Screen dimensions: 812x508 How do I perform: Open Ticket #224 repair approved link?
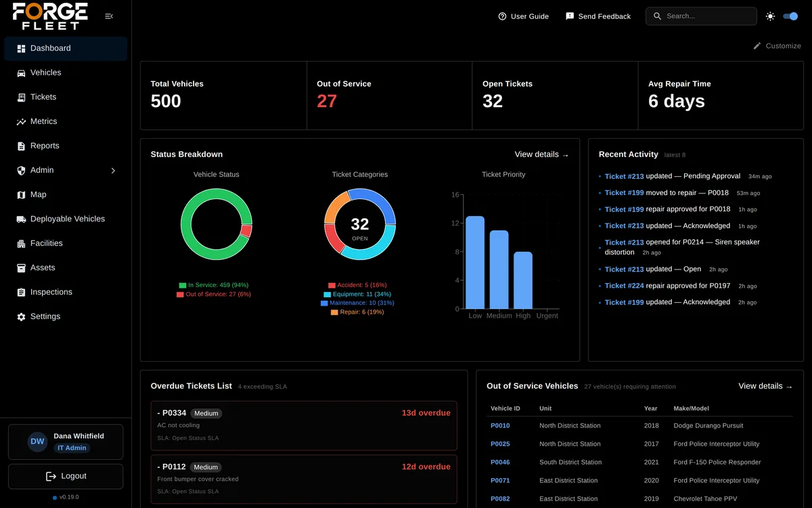[625, 286]
